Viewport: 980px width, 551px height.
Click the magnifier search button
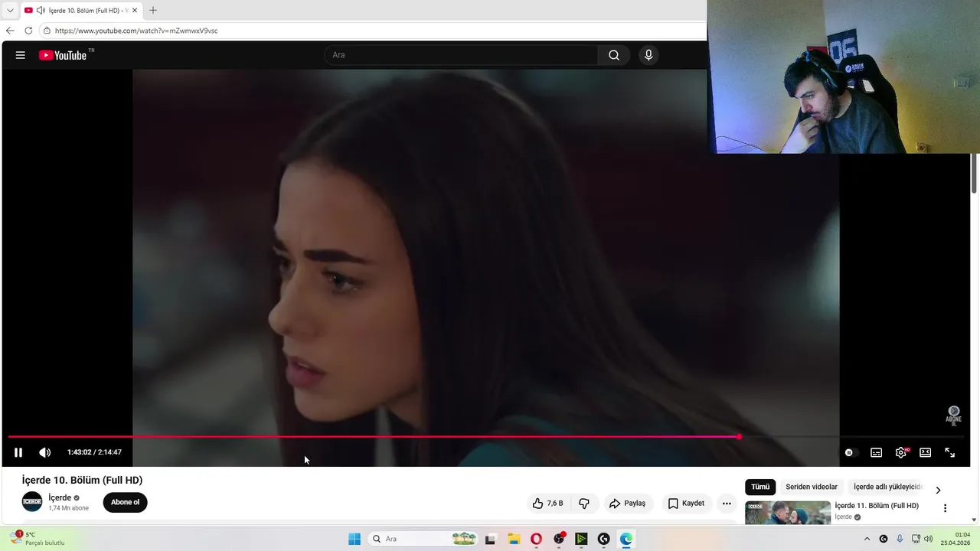pyautogui.click(x=614, y=55)
